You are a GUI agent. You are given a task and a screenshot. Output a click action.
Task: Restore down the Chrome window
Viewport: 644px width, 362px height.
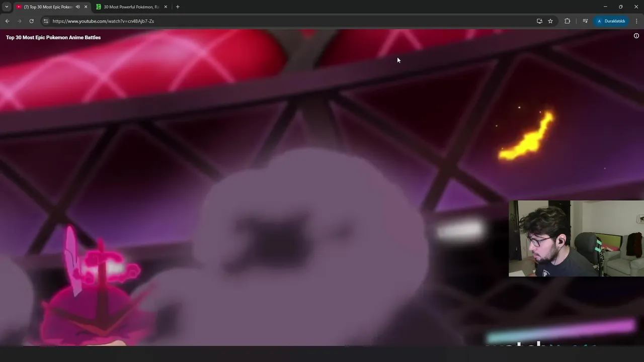coord(621,7)
